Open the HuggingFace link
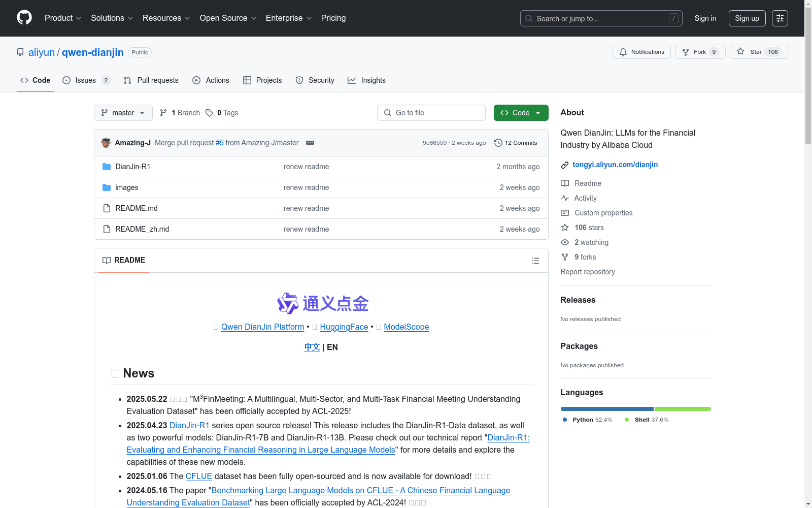Screen dimensions: 812x508 point(344,327)
